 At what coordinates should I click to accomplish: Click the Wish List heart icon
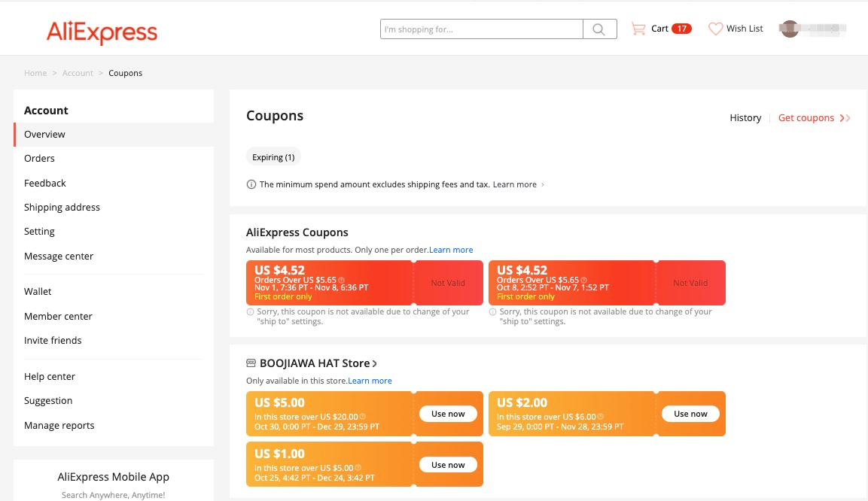(x=715, y=29)
